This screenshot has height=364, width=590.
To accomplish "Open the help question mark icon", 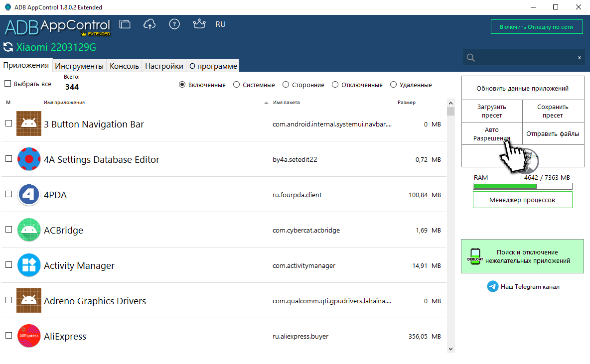I will [x=174, y=24].
